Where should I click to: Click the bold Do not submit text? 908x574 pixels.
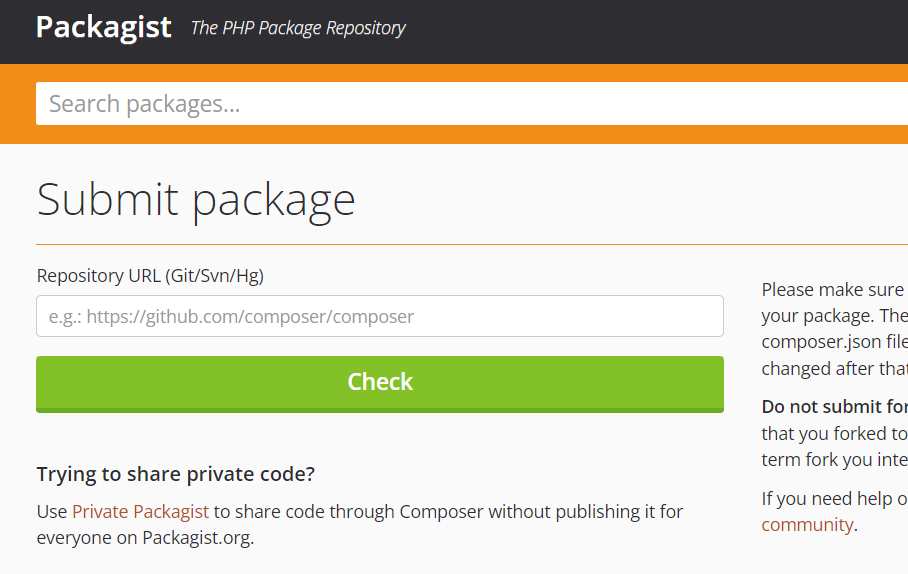[834, 407]
